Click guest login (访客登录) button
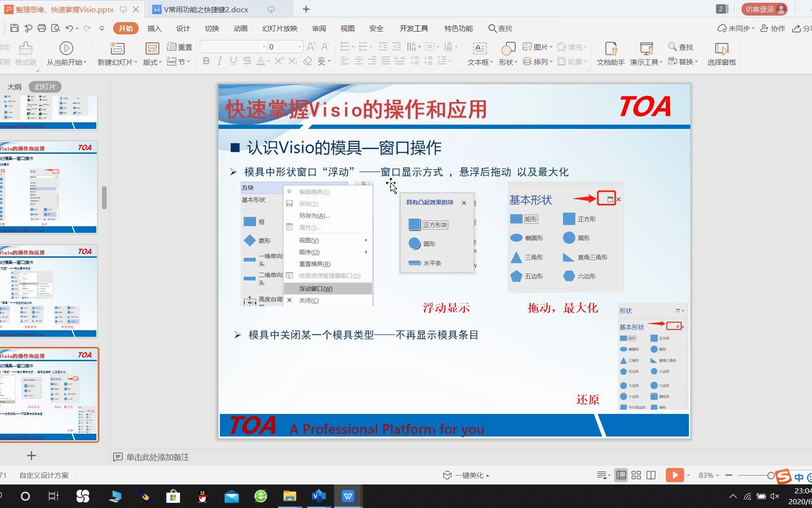 tap(764, 9)
